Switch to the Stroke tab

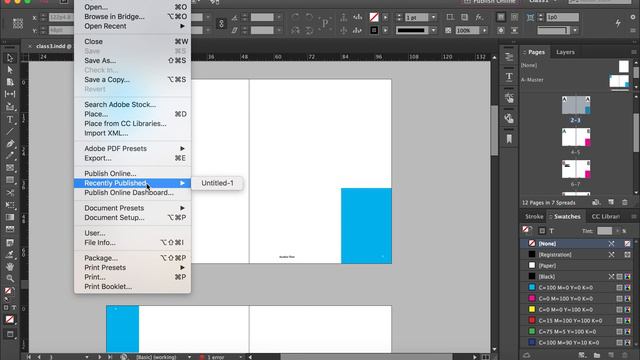point(534,216)
